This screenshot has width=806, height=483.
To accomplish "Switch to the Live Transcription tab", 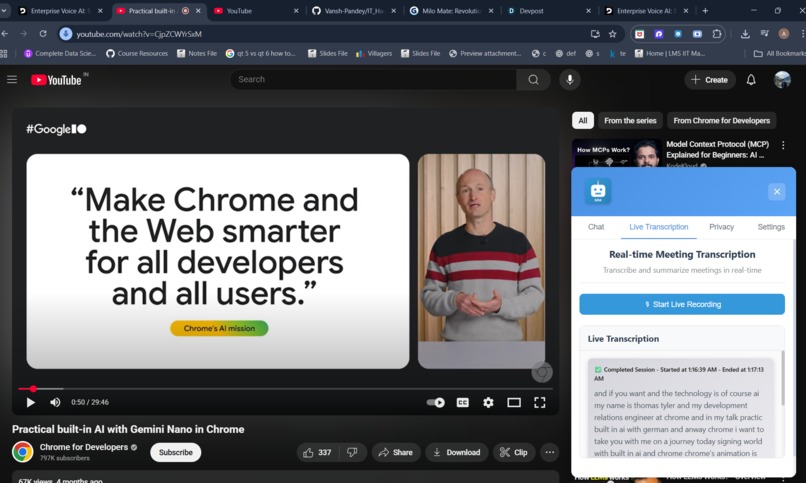I will pyautogui.click(x=658, y=227).
